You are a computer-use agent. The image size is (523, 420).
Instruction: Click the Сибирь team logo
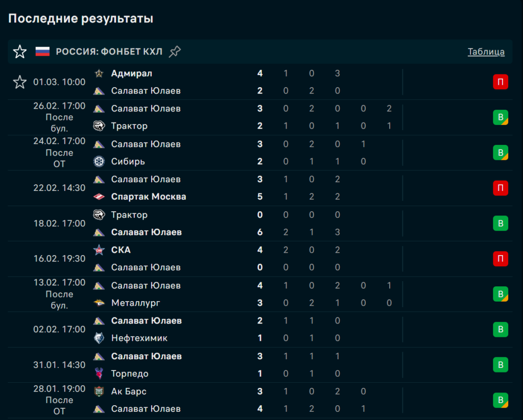pyautogui.click(x=99, y=162)
